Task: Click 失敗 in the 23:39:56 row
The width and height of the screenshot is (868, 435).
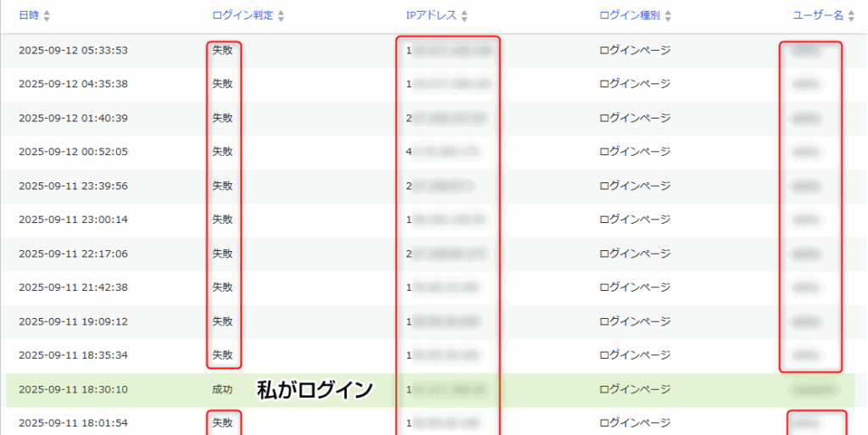Action: (x=223, y=186)
